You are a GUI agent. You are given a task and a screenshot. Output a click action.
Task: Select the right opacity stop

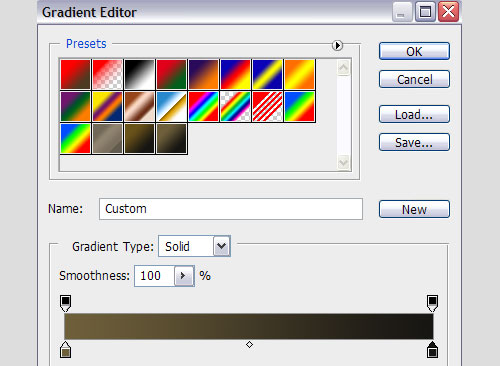click(432, 303)
